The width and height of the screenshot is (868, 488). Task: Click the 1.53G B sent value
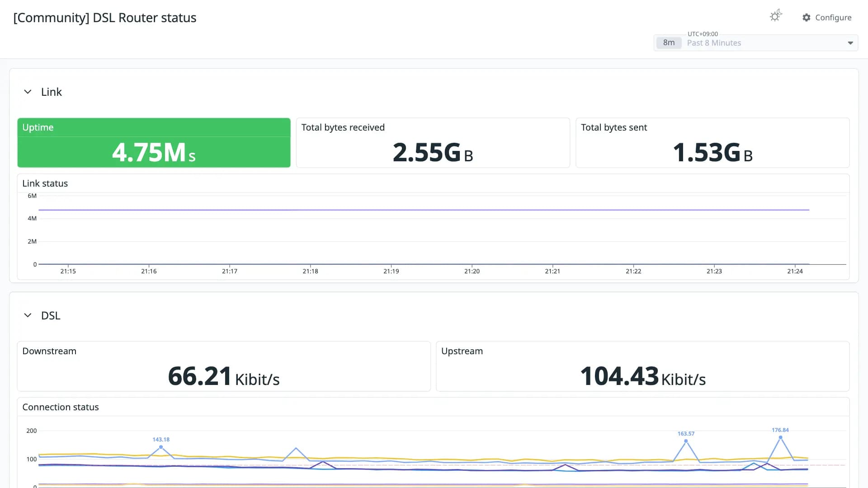pyautogui.click(x=713, y=152)
